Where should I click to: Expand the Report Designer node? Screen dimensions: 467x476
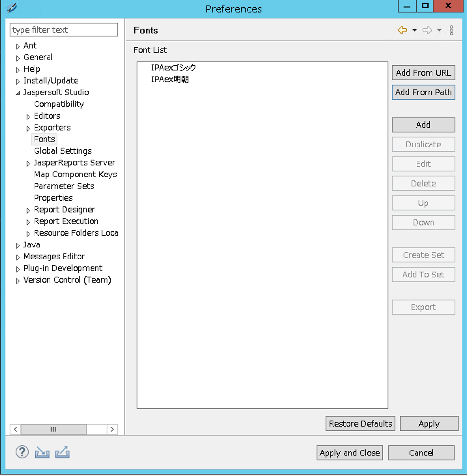pyautogui.click(x=28, y=210)
